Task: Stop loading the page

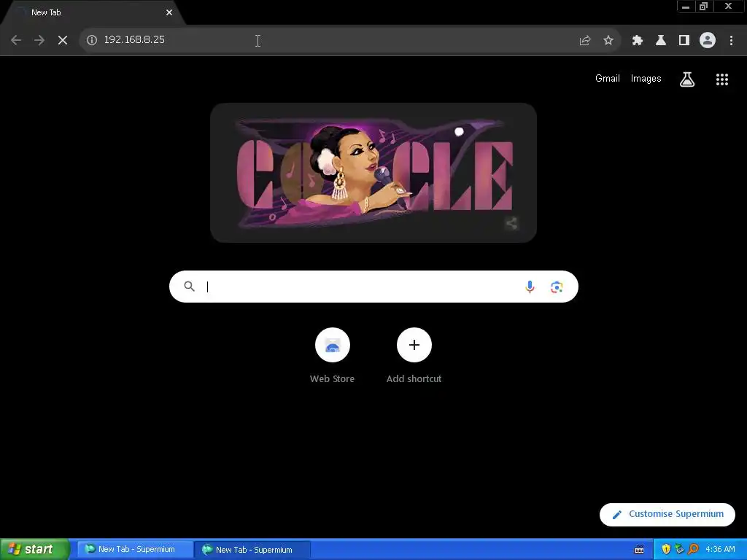Action: point(63,40)
